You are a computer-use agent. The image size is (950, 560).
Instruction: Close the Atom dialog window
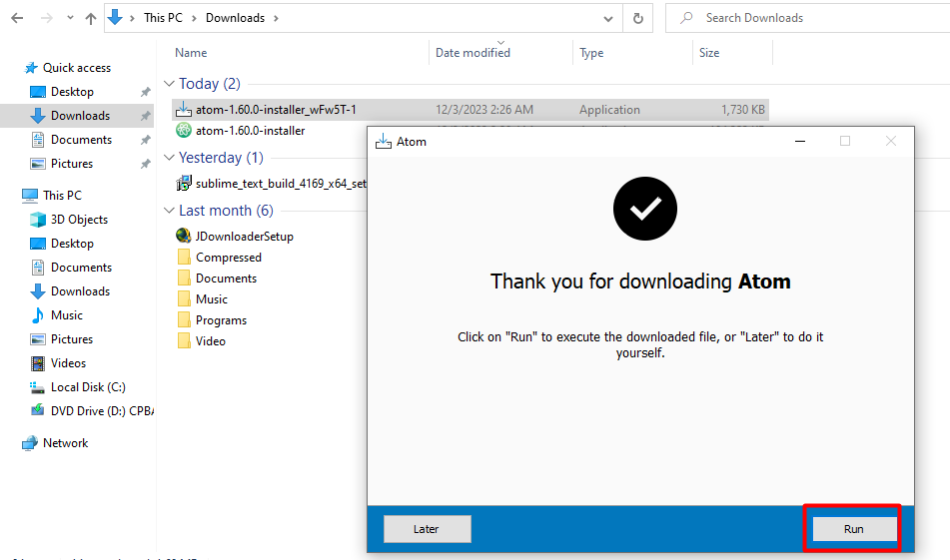tap(891, 141)
